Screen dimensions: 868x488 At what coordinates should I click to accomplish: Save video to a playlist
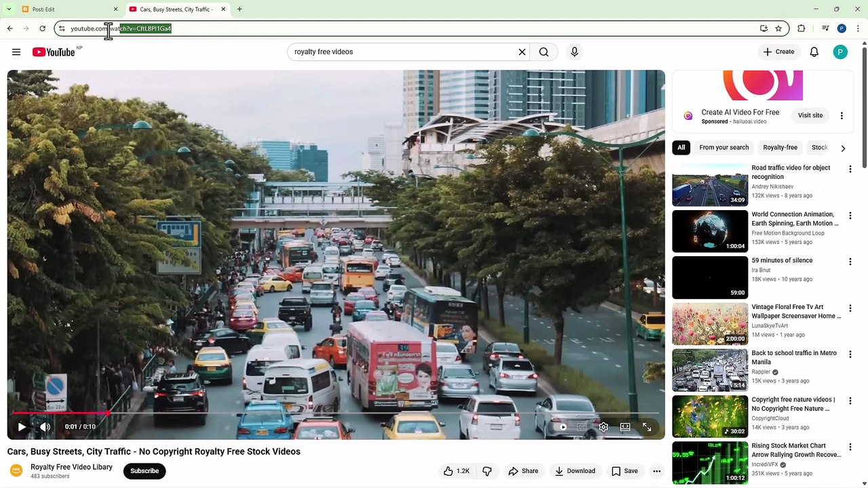(625, 471)
